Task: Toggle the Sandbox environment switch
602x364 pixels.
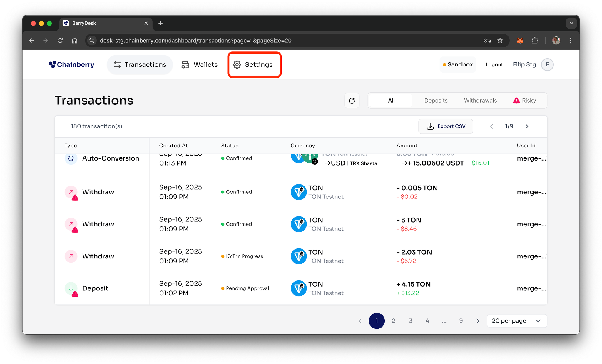Action: (x=458, y=64)
